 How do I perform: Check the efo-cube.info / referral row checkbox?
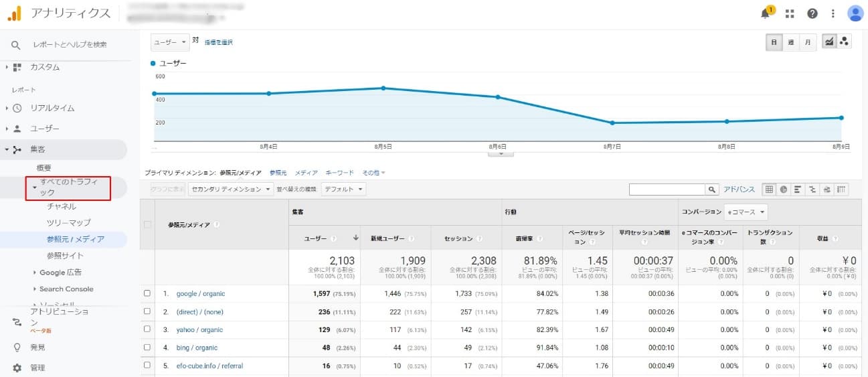[x=147, y=366]
